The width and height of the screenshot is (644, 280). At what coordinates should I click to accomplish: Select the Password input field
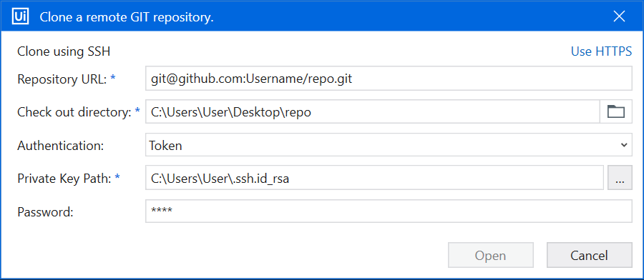click(x=389, y=211)
